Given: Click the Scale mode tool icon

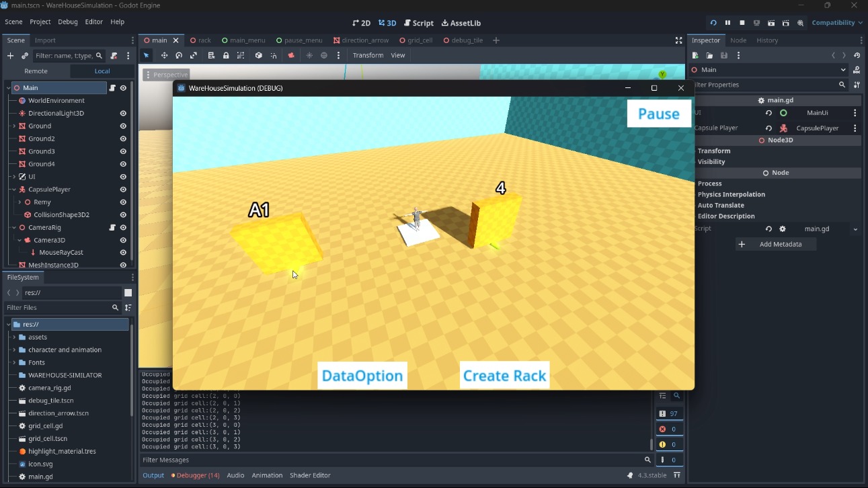Looking at the screenshot, I should (x=194, y=56).
